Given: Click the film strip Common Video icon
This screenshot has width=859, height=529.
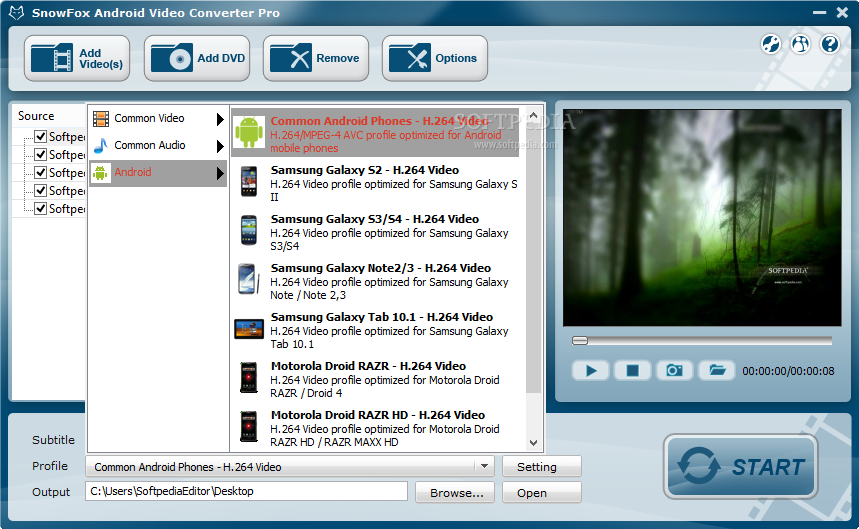Looking at the screenshot, I should click(x=101, y=118).
